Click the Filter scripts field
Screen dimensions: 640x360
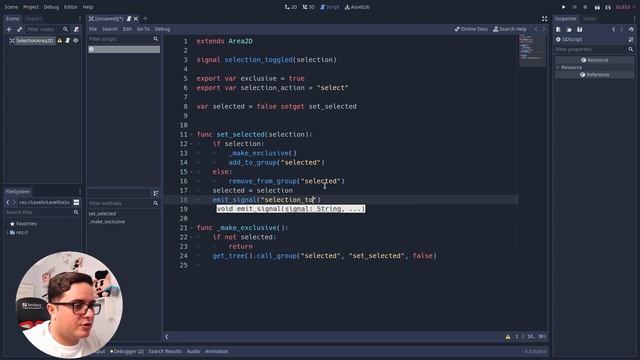[124, 39]
